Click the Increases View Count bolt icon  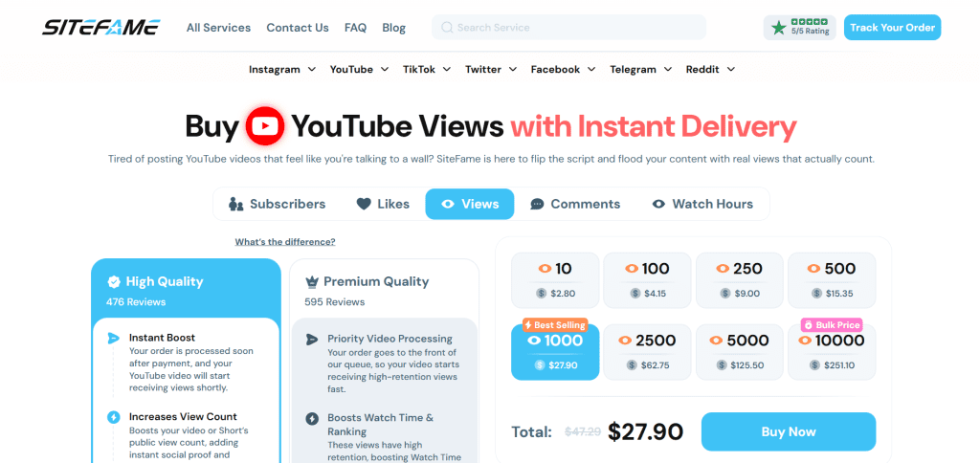(x=113, y=417)
